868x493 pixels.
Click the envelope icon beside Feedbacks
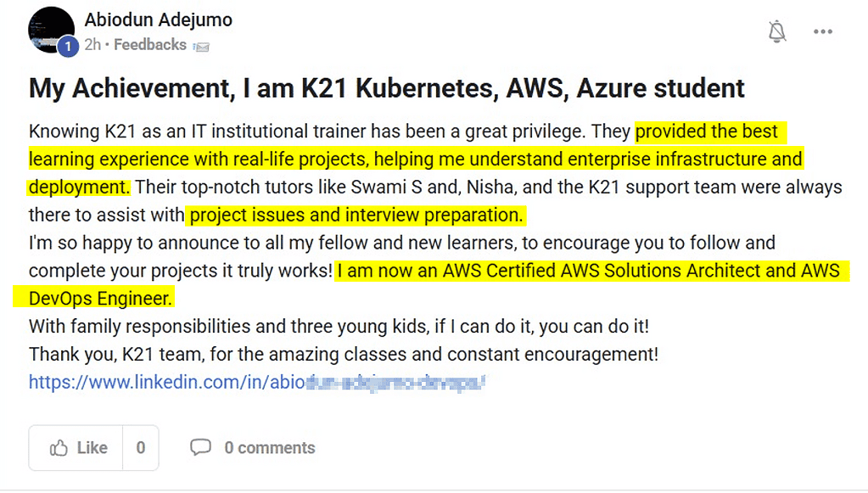tap(200, 46)
